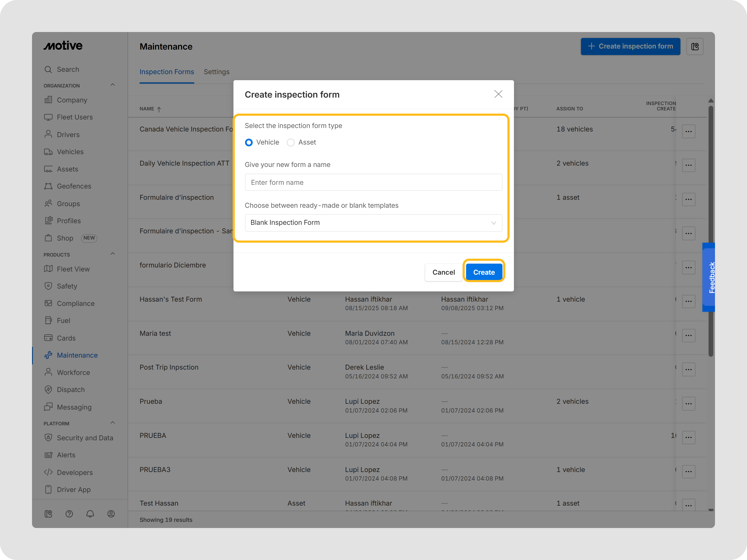Open the Inspection Forms tab
Viewport: 747px width, 560px height.
[x=166, y=72]
